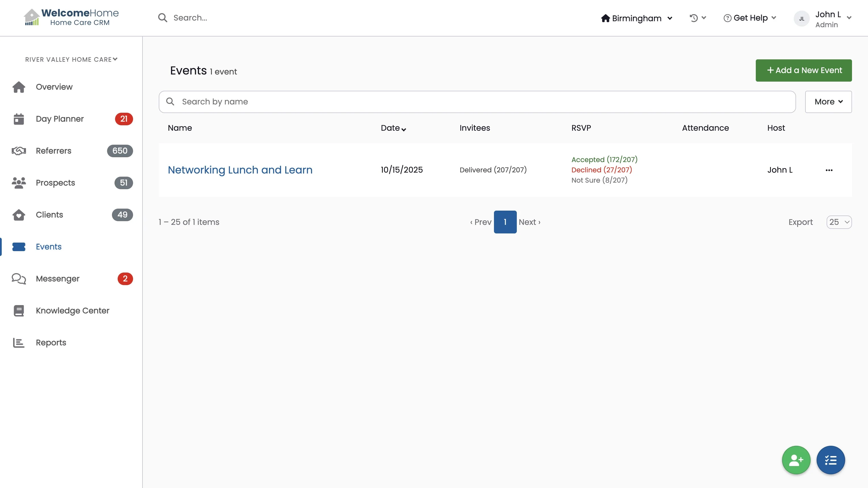This screenshot has height=488, width=868.
Task: Open the Get Help menu
Action: point(750,18)
